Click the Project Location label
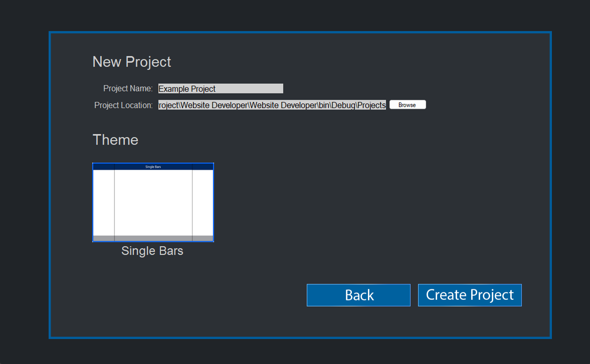 (123, 105)
